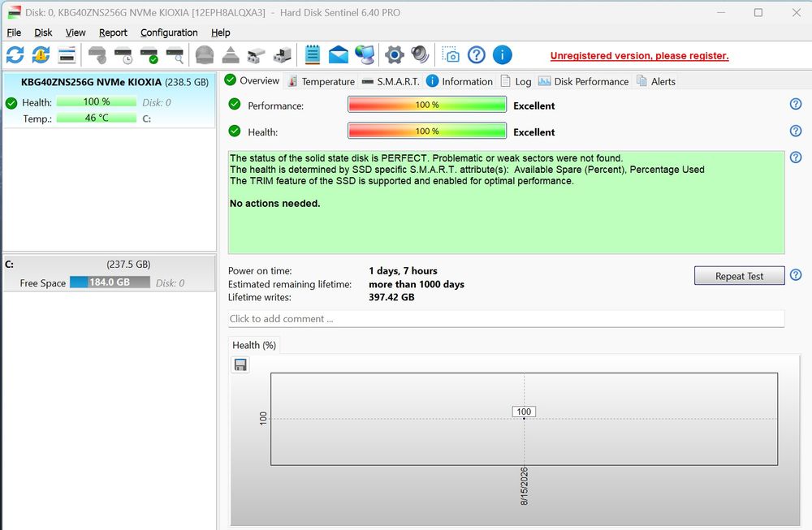This screenshot has height=530, width=812.
Task: Click the 1 days, 7 hours value
Action: coord(403,271)
